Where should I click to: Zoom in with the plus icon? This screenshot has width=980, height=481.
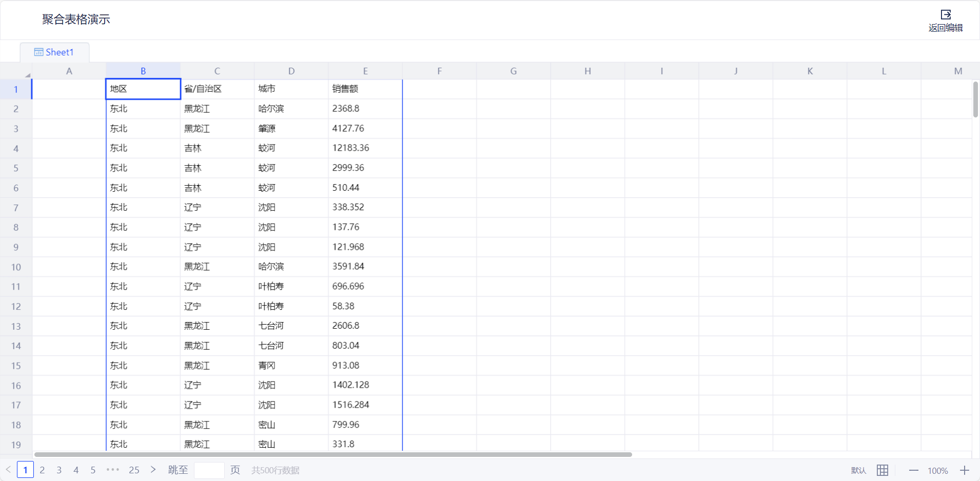[965, 470]
